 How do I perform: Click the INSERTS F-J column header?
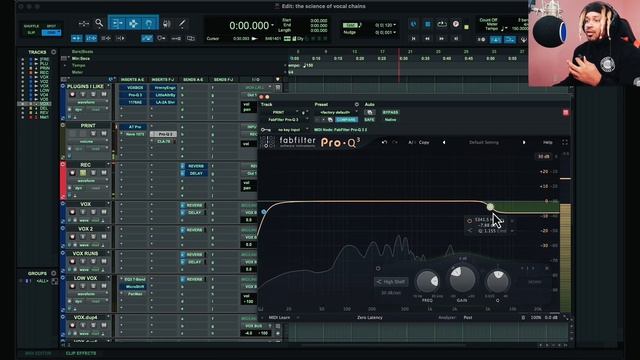[163, 79]
